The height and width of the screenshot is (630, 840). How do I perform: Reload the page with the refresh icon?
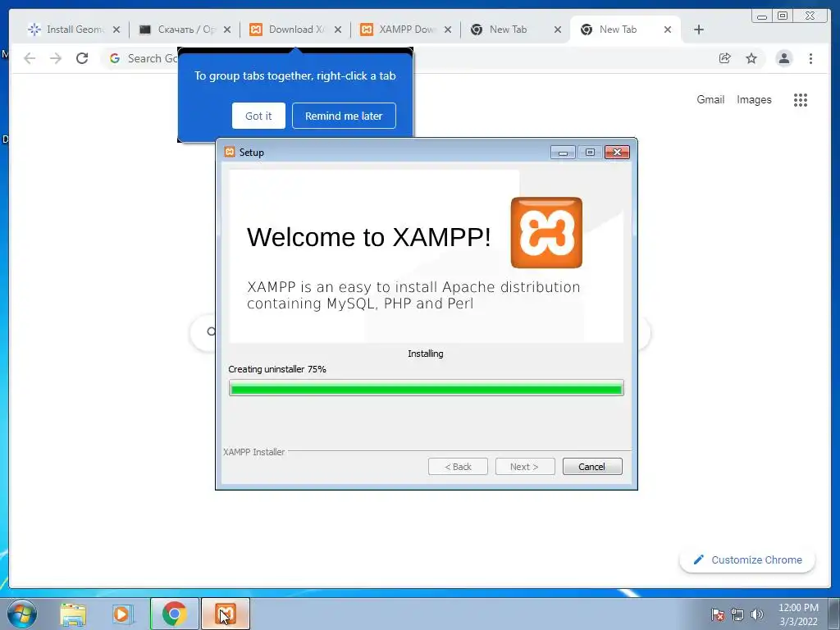(82, 58)
